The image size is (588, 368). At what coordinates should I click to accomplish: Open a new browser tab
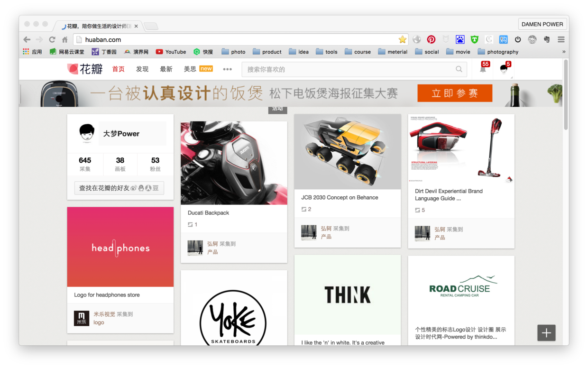point(151,26)
